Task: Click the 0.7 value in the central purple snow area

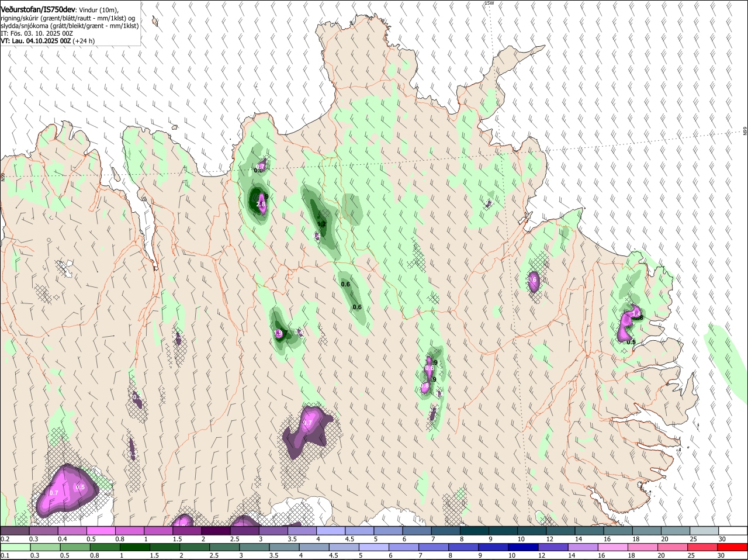Action: click(308, 423)
